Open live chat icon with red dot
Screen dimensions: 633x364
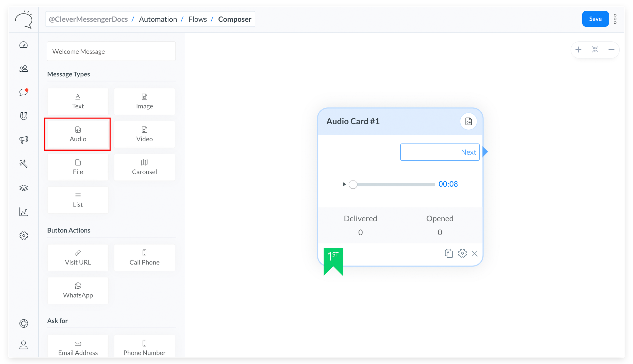[x=23, y=92]
